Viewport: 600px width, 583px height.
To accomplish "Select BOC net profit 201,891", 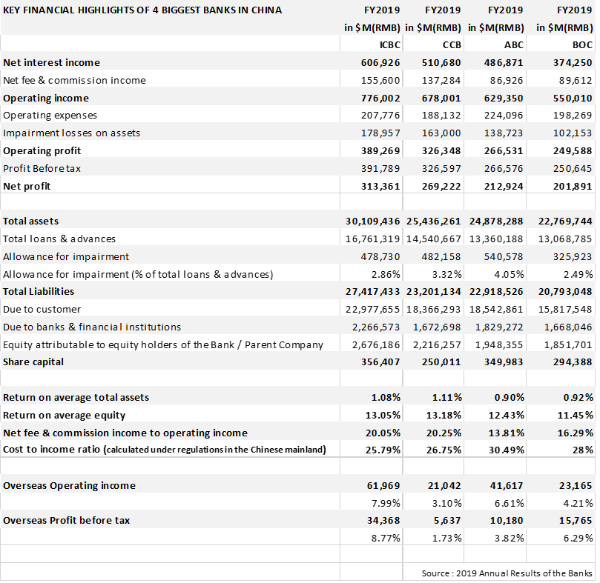I will 572,186.
